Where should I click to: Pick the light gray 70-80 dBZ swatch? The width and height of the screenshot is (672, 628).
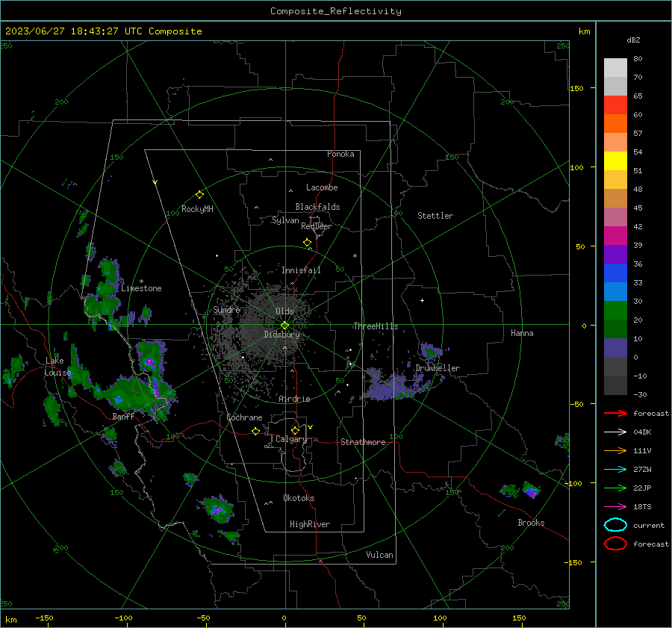pos(615,68)
